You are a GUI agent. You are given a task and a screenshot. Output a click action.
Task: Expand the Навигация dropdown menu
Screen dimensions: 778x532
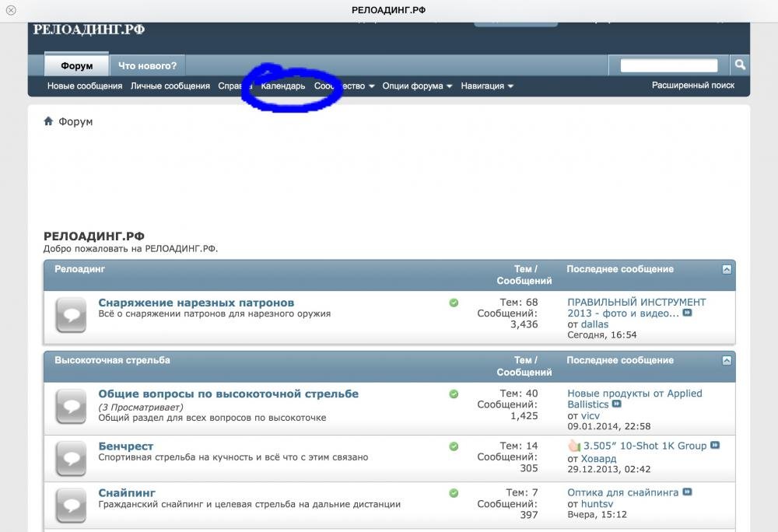[487, 86]
